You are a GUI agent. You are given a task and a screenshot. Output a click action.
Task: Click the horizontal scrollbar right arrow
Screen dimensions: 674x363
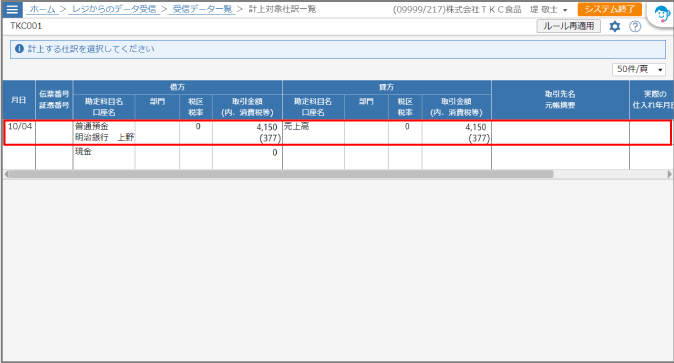(x=669, y=174)
